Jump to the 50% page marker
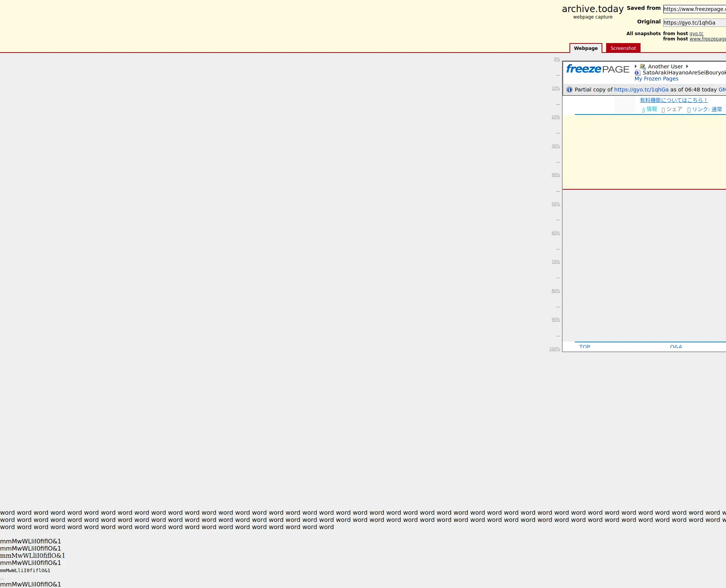Viewport: 726px width, 588px height. pyautogui.click(x=555, y=204)
